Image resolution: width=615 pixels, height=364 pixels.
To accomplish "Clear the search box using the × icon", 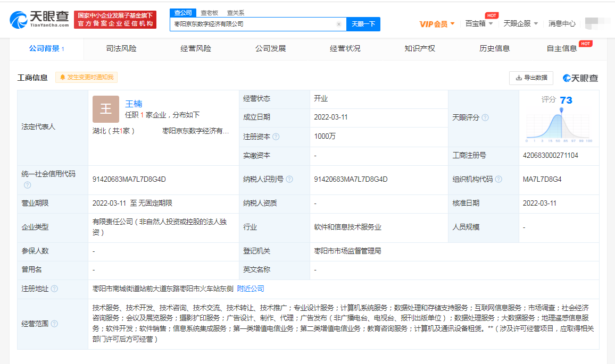I will point(339,24).
